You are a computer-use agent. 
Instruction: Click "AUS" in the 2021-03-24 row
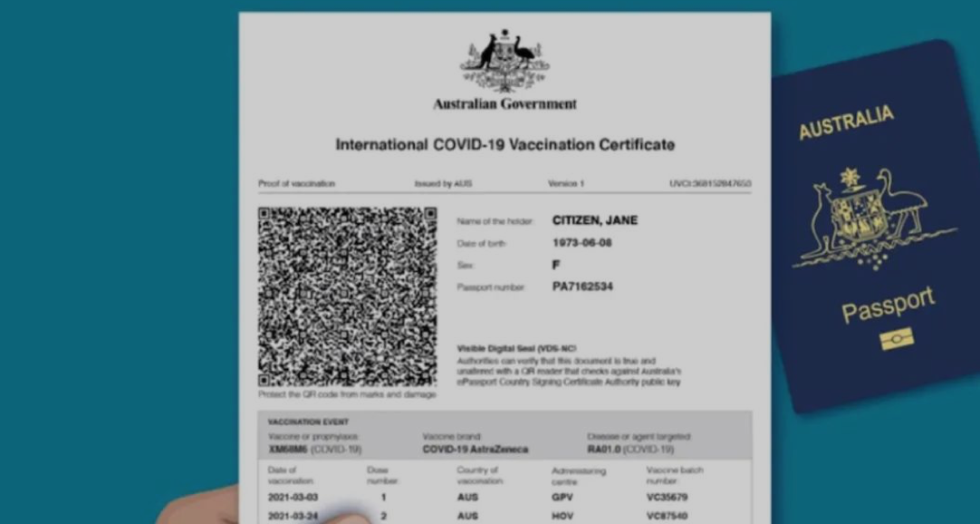click(467, 517)
